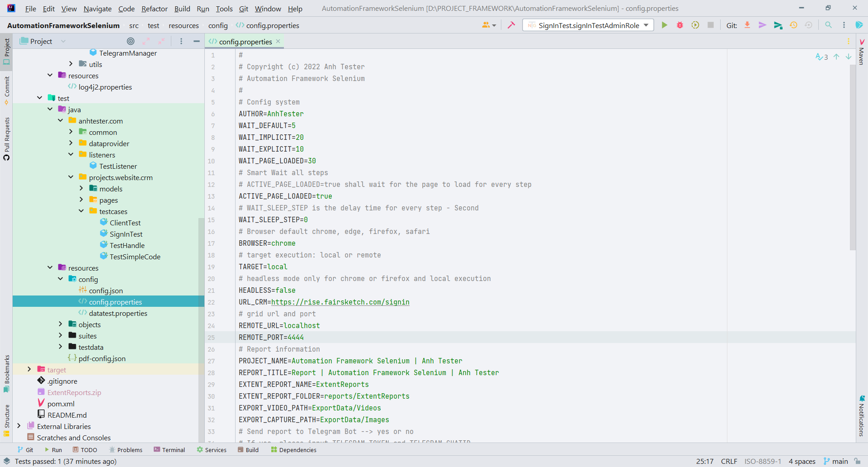
Task: Go to next highlighted error arrow
Action: [849, 57]
